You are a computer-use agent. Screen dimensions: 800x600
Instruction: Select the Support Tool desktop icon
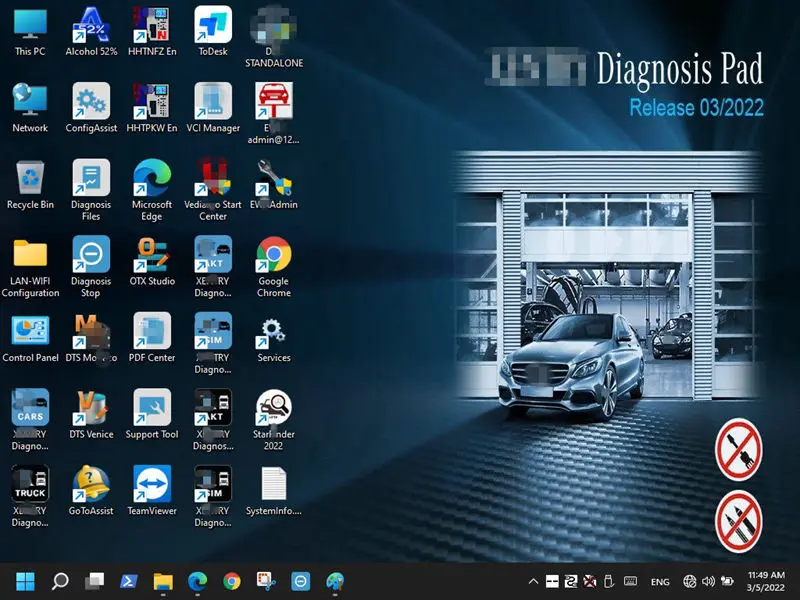(152, 408)
